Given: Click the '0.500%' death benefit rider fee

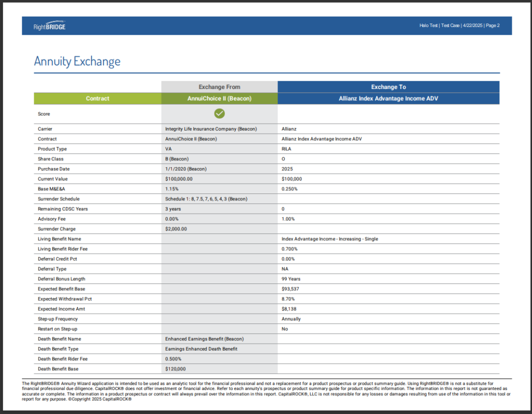Looking at the screenshot, I should point(173,359).
